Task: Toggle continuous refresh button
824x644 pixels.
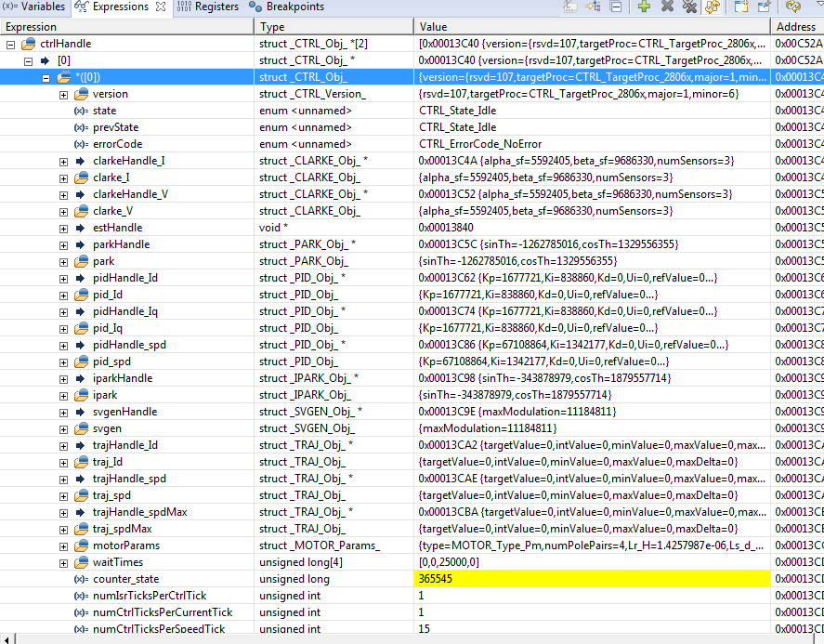Action: (713, 7)
